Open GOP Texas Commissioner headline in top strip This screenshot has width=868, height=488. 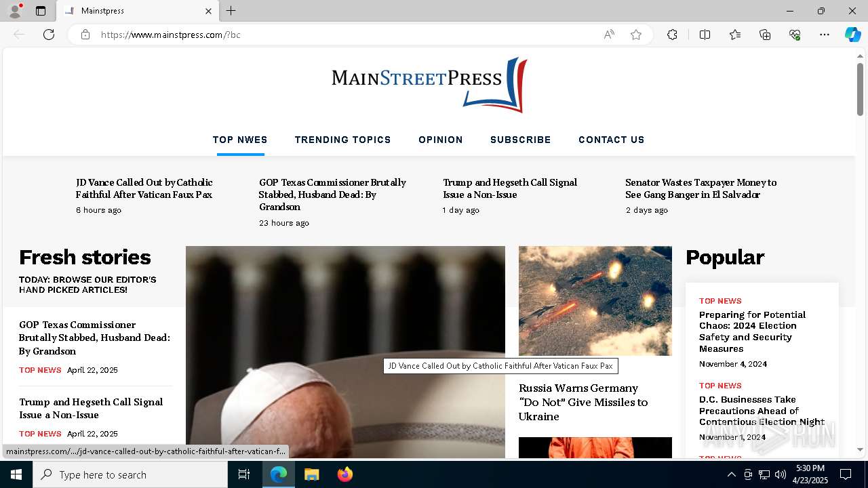point(332,195)
